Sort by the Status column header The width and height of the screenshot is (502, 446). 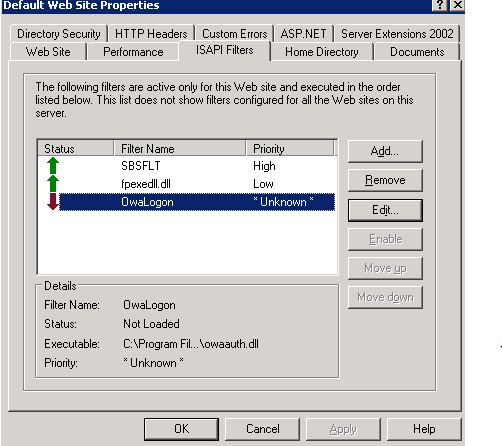[75, 148]
